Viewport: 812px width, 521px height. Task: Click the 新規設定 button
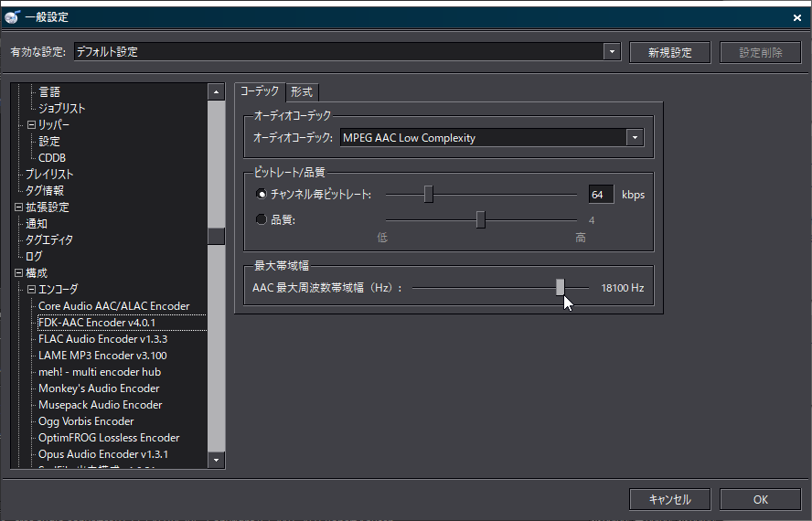[669, 52]
